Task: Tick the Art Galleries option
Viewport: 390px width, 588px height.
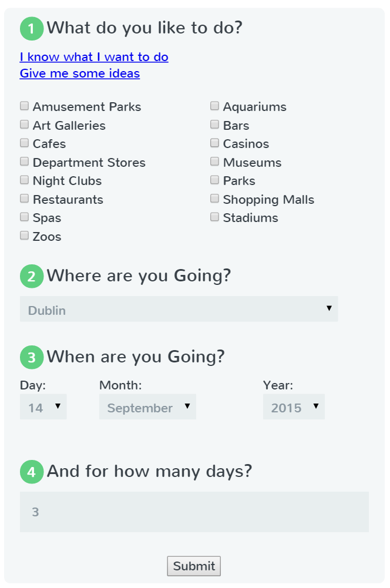Action: point(25,125)
